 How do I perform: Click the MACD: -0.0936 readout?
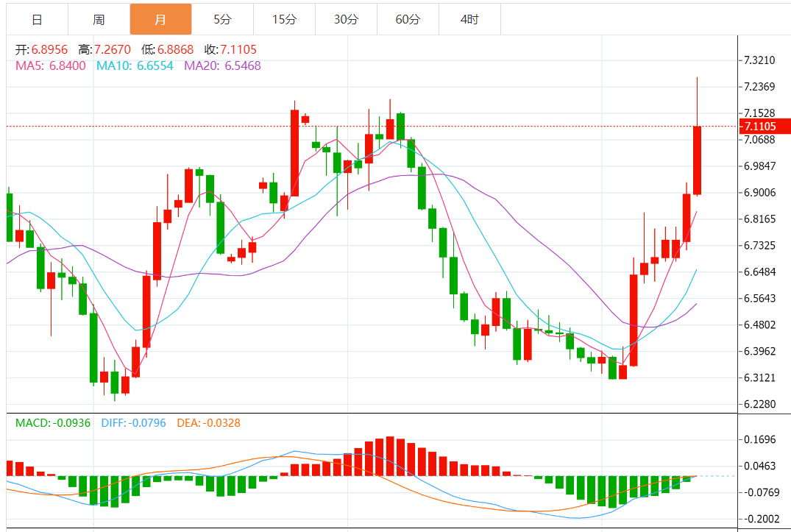point(52,423)
